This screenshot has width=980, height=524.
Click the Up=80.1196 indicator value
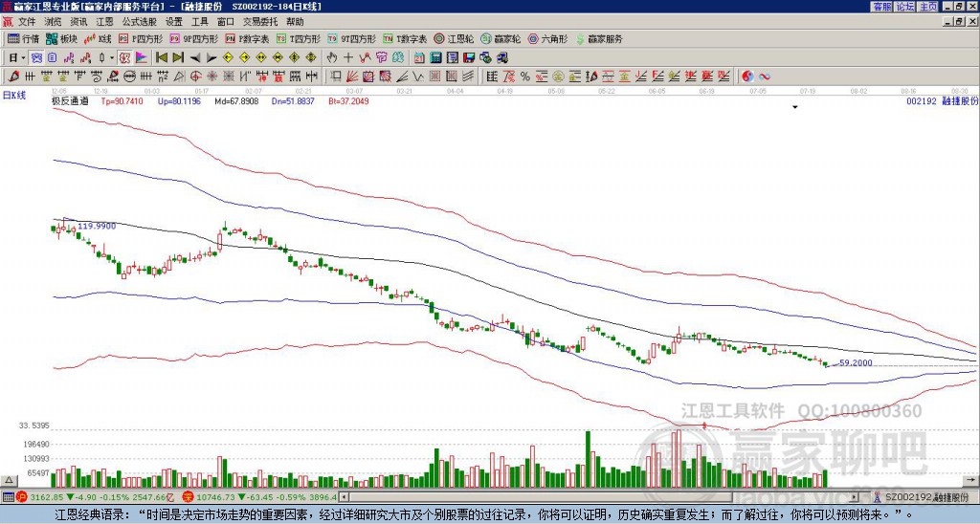pos(179,100)
